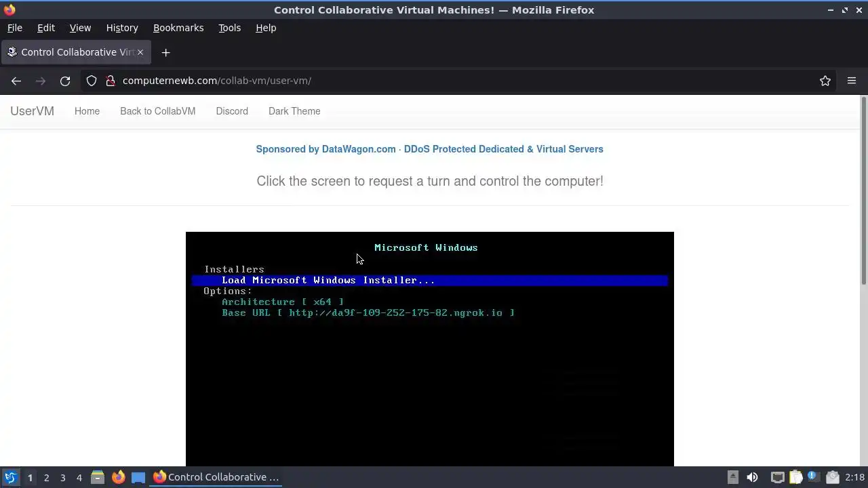Open the File menu
Screen dimensions: 868x488
click(14, 28)
